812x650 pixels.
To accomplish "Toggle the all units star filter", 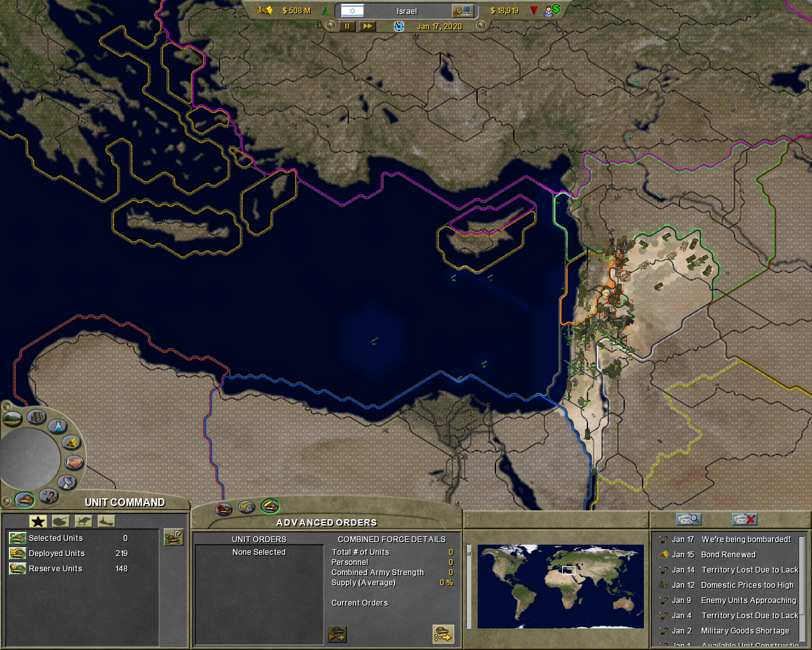I will coord(38,521).
